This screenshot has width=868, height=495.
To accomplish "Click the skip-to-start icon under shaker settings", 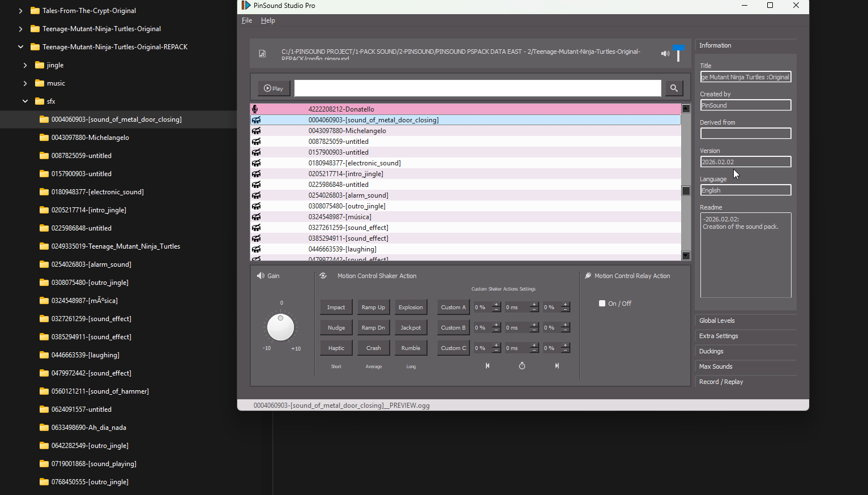I will (488, 366).
